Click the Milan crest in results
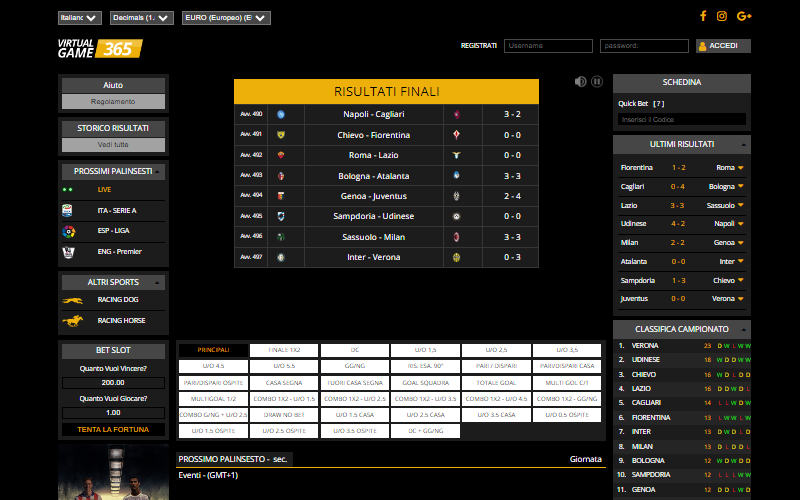The width and height of the screenshot is (800, 500). (x=457, y=237)
